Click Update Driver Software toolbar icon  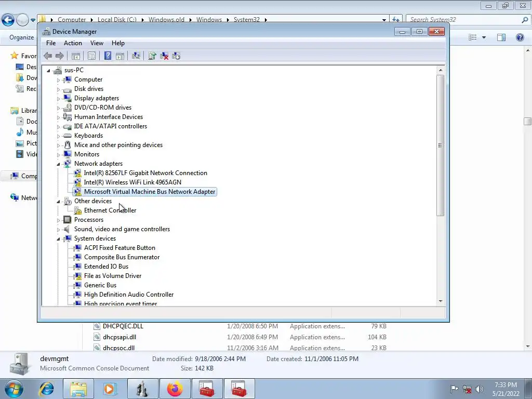click(x=152, y=56)
